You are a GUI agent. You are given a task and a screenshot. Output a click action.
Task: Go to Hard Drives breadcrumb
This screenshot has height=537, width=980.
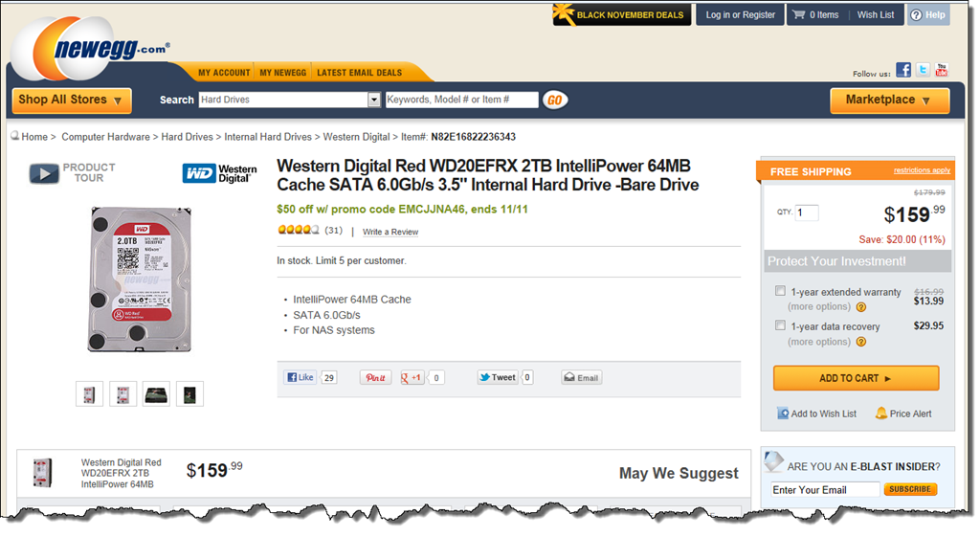[187, 137]
